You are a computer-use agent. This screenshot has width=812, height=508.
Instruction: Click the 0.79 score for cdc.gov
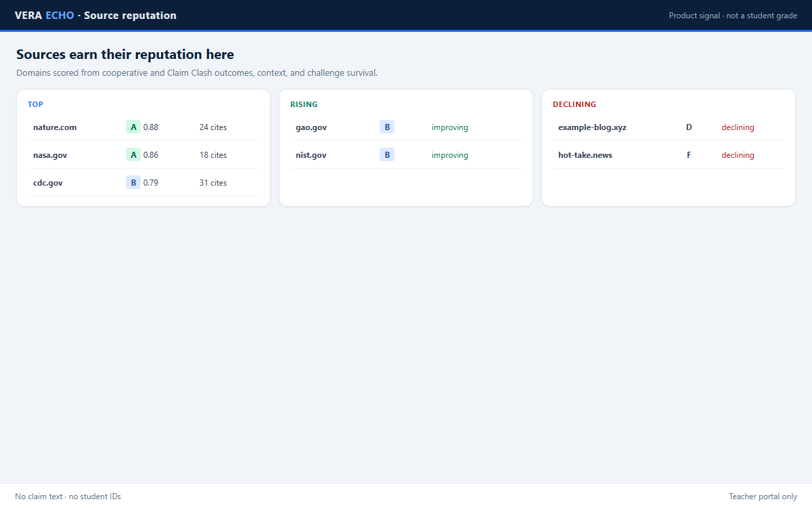[x=151, y=183]
